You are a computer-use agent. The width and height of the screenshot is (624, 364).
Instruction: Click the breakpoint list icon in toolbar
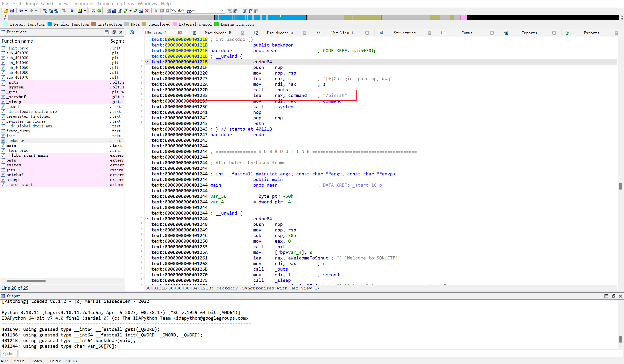coord(245,11)
